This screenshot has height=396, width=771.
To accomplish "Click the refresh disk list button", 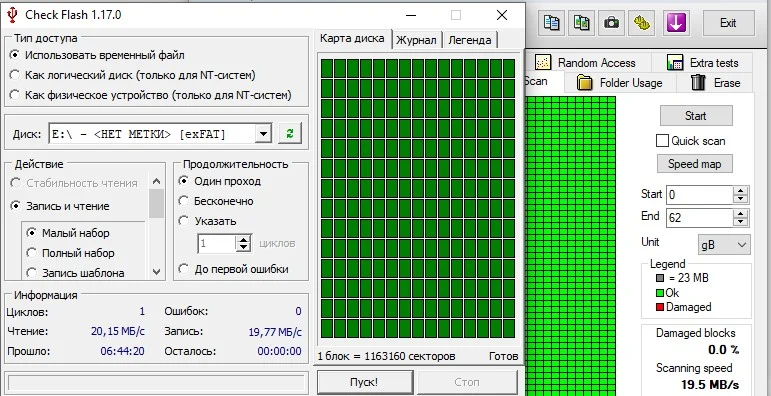I will click(x=290, y=133).
